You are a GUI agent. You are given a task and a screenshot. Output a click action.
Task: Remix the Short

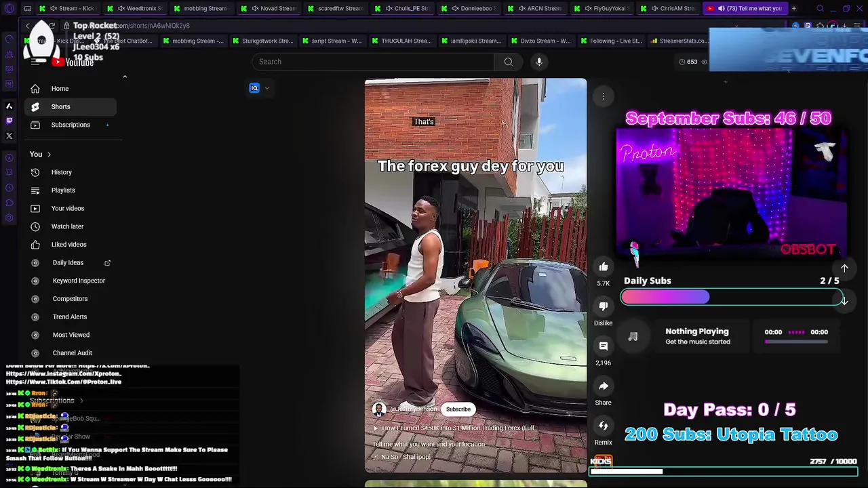point(604,426)
